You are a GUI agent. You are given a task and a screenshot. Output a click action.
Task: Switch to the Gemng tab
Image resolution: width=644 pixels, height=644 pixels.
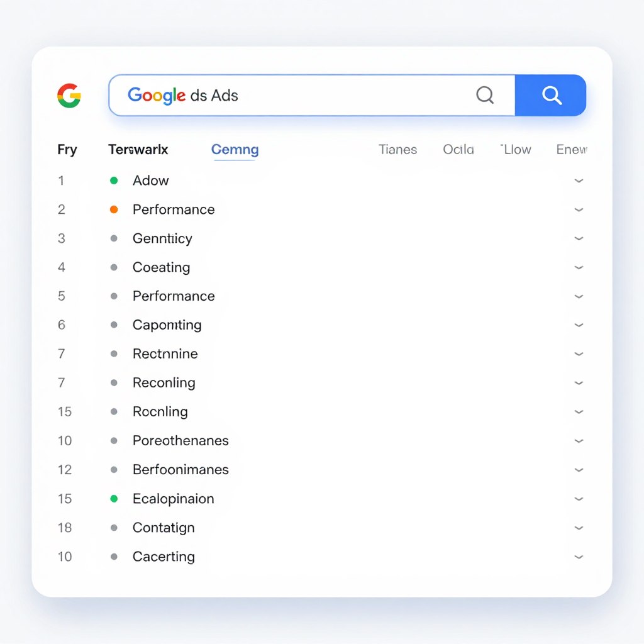click(235, 150)
